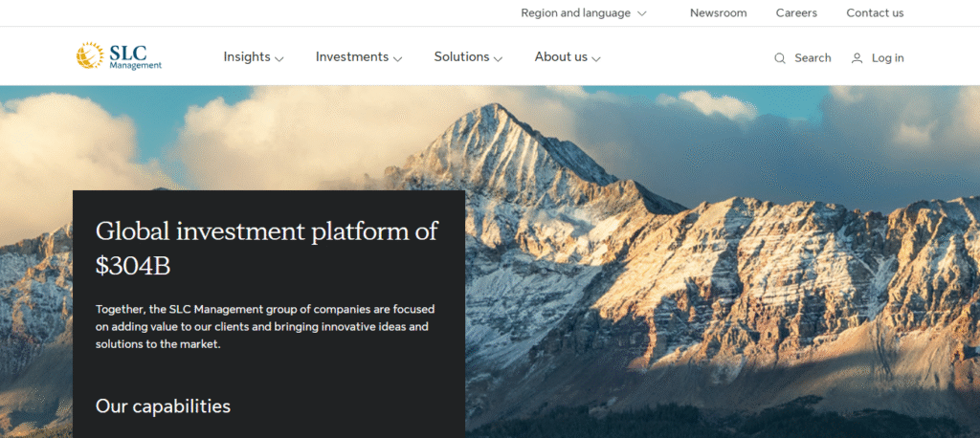Click the SLC Management wordmark text

135,56
